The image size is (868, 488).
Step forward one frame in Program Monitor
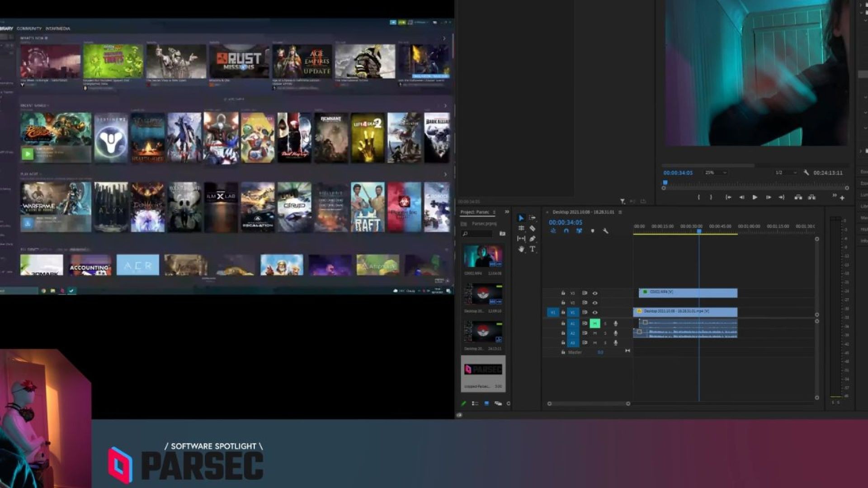tap(768, 197)
